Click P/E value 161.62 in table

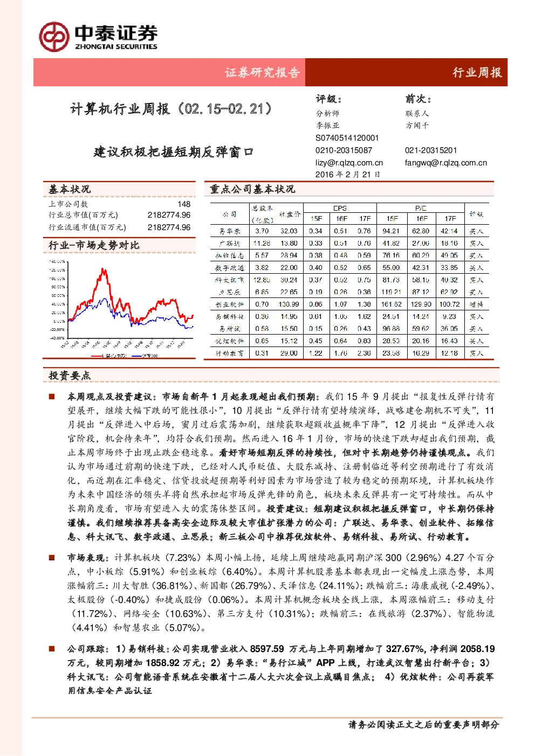(392, 304)
